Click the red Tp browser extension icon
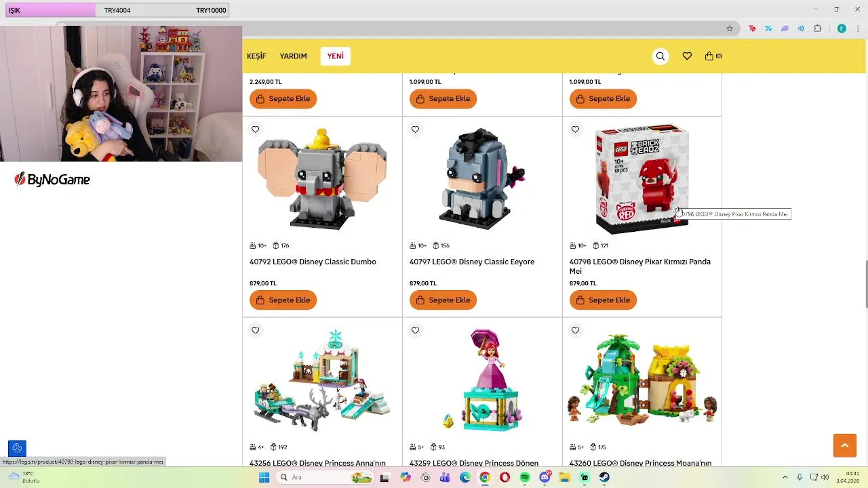This screenshot has height=488, width=868. point(752,28)
